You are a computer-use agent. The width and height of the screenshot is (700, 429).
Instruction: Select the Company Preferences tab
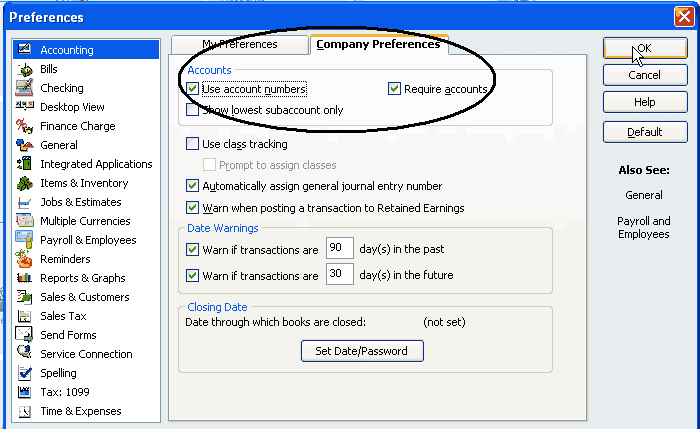[376, 44]
